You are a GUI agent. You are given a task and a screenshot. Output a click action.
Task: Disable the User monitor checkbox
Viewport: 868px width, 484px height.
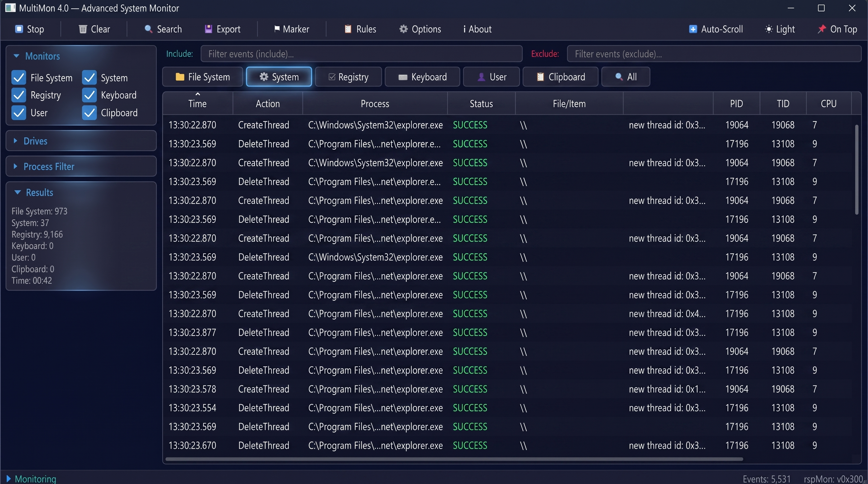pyautogui.click(x=19, y=113)
